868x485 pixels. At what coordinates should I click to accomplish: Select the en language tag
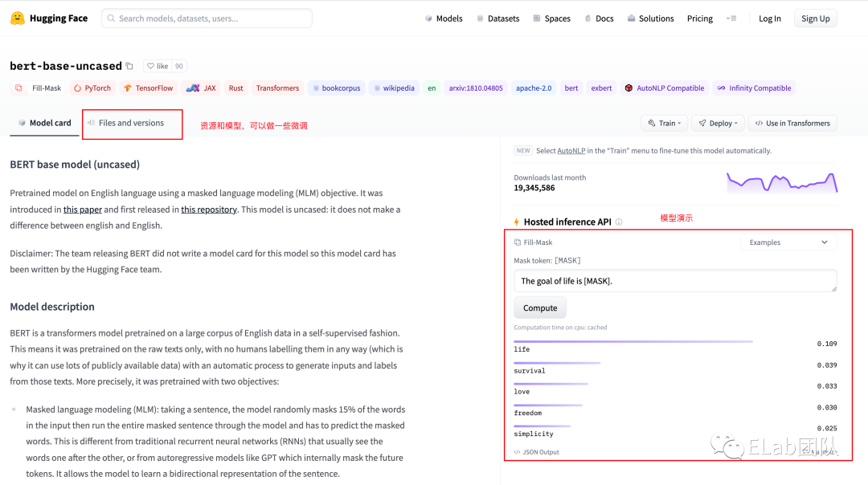(432, 88)
